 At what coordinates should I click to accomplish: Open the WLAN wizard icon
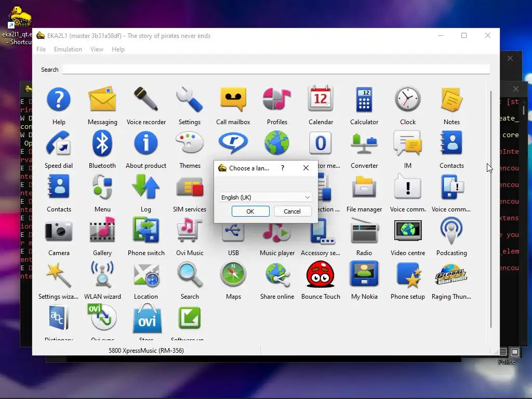point(102,274)
